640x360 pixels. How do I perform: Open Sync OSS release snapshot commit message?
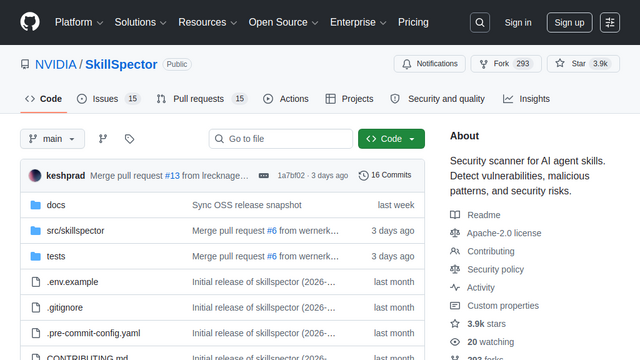click(247, 205)
